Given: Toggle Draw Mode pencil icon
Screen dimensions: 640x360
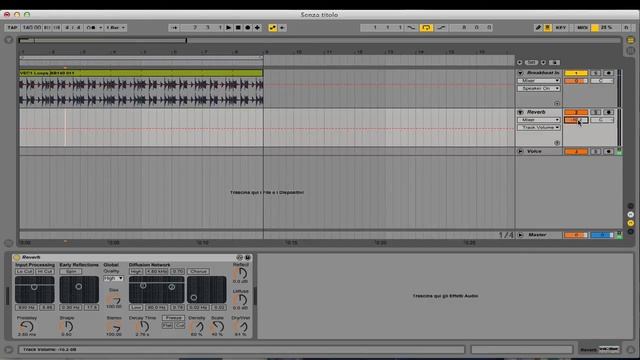Looking at the screenshot, I should [x=538, y=28].
